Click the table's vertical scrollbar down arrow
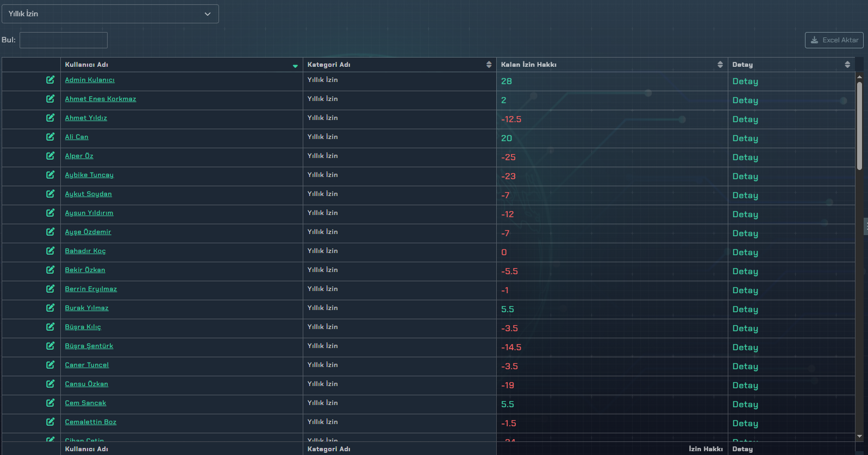This screenshot has width=868, height=455. (x=859, y=436)
